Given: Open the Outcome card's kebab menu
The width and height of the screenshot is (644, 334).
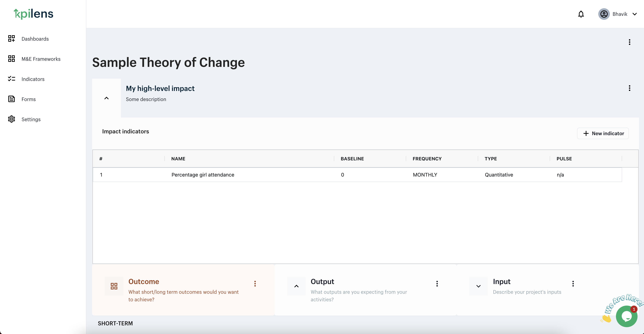Looking at the screenshot, I should coord(255,283).
